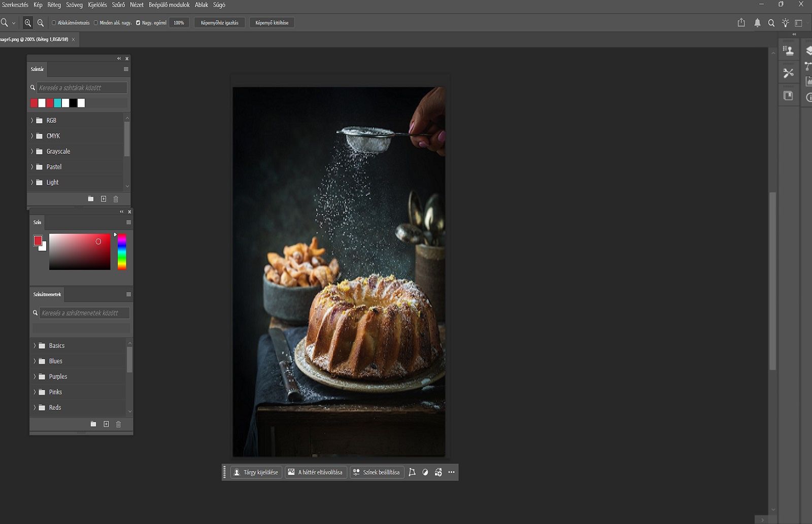This screenshot has height=524, width=812.
Task: Create a new swatch in Színtár panel
Action: pyautogui.click(x=104, y=199)
